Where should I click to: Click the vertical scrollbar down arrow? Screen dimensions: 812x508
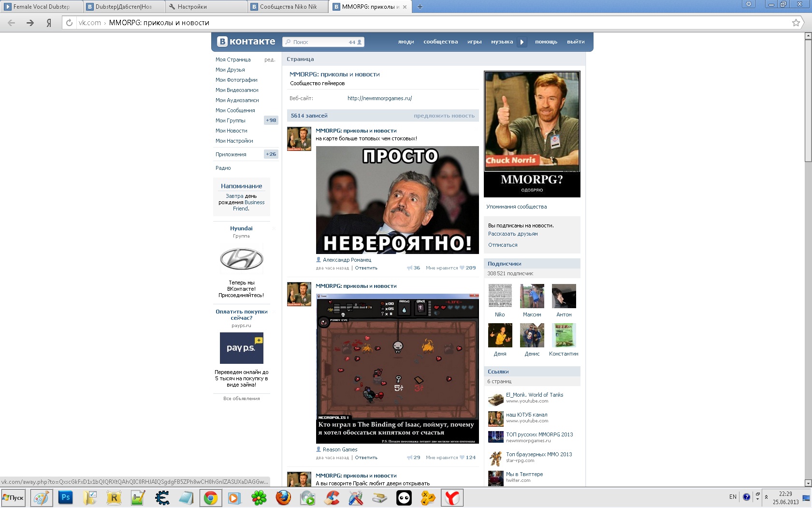(808, 483)
